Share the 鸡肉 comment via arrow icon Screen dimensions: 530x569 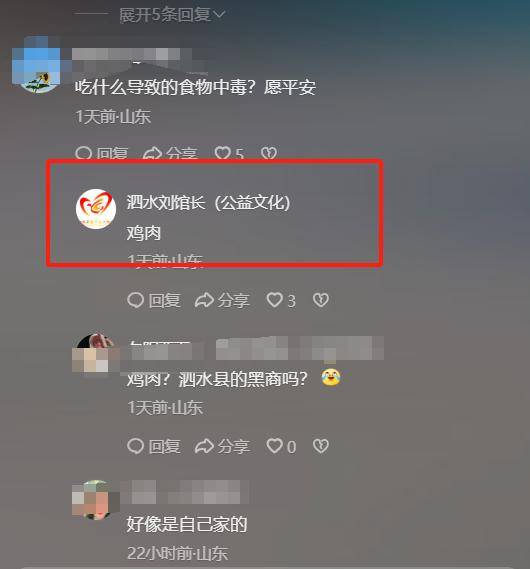222,300
